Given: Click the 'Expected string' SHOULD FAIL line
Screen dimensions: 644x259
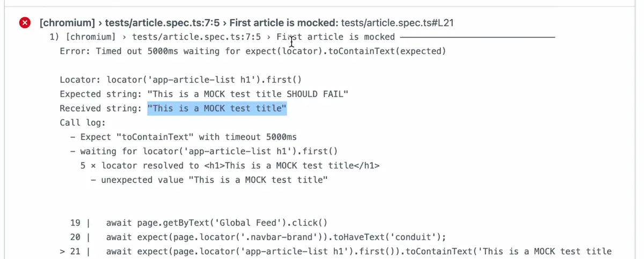Looking at the screenshot, I should [x=204, y=94].
